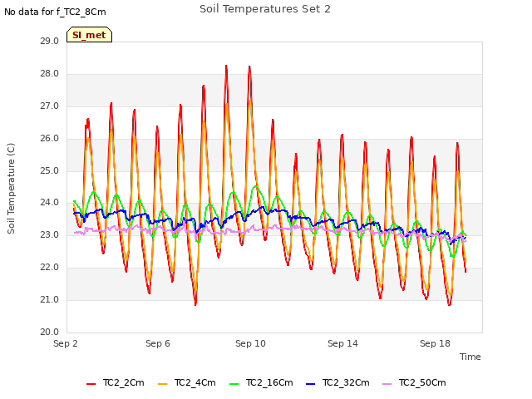Image resolution: width=532 pixels, height=399 pixels.
Task: Click the 29.0 y-axis tick label
Action: coord(50,41)
